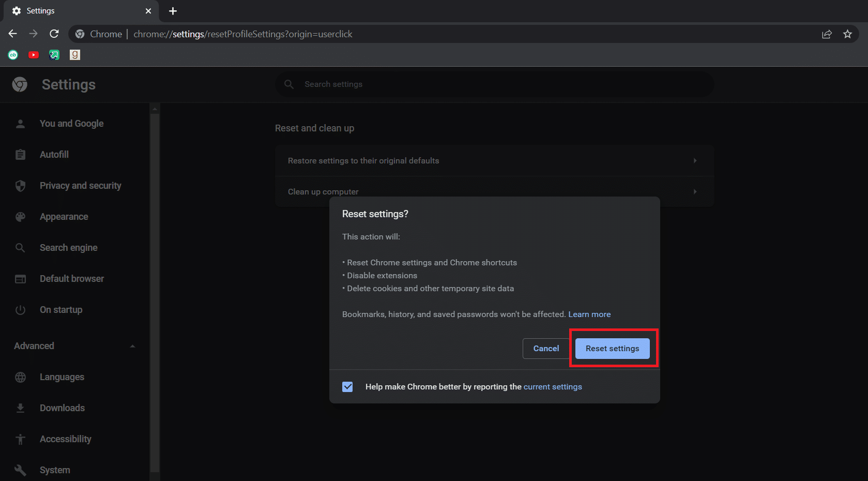The image size is (868, 481).
Task: Click the Clean up computer row text
Action: 323,192
